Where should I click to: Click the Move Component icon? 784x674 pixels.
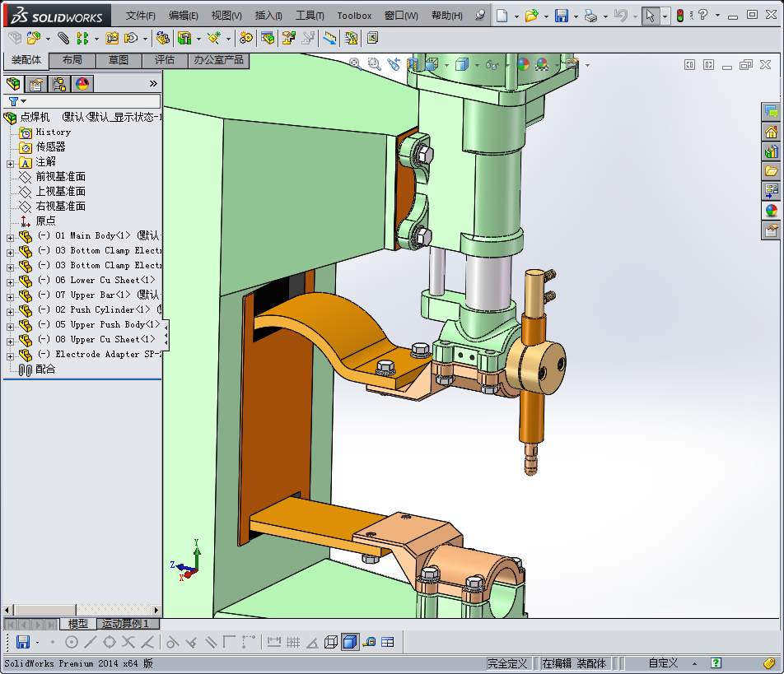[131, 38]
